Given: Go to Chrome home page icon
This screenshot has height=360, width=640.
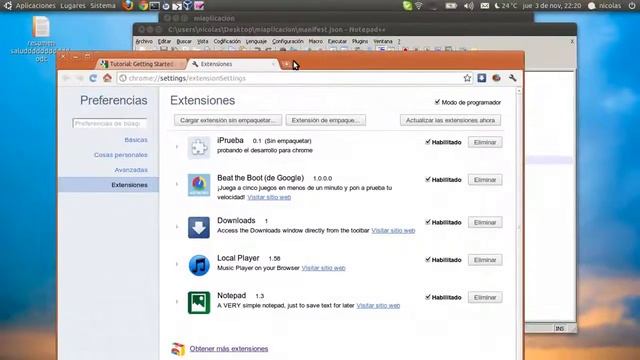Looking at the screenshot, I should click(x=107, y=78).
